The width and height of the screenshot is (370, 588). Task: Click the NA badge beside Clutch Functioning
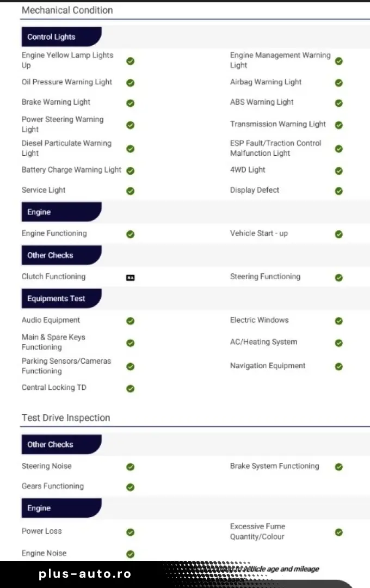pos(130,278)
